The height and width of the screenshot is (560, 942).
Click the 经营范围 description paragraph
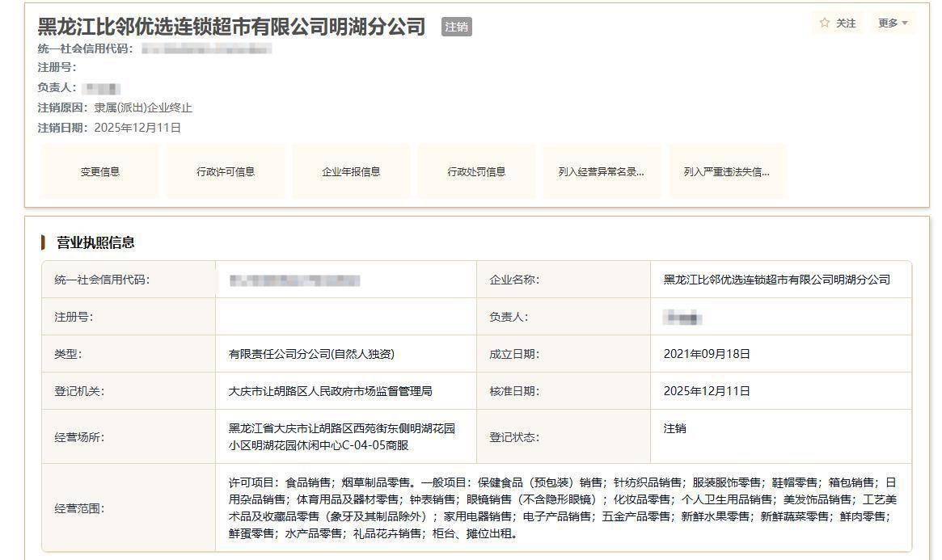pos(562,507)
